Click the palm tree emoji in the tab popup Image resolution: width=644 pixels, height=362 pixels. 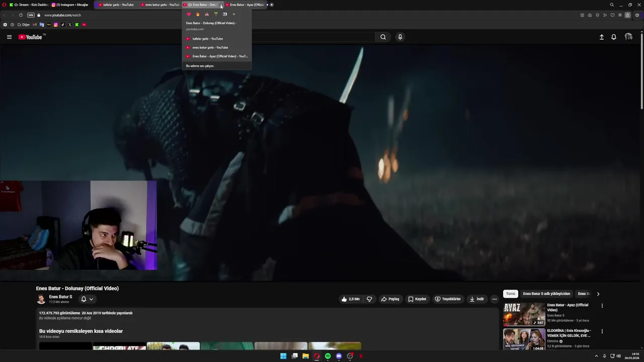click(x=216, y=14)
